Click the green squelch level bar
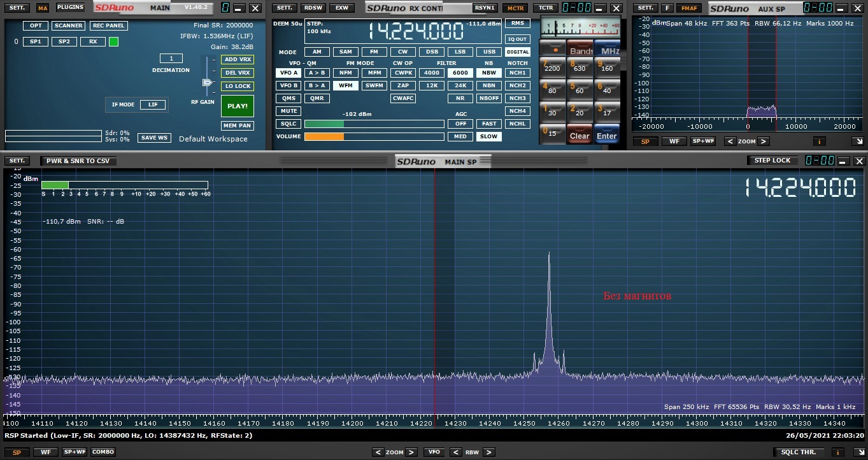This screenshot has height=460, width=868. pyautogui.click(x=324, y=124)
